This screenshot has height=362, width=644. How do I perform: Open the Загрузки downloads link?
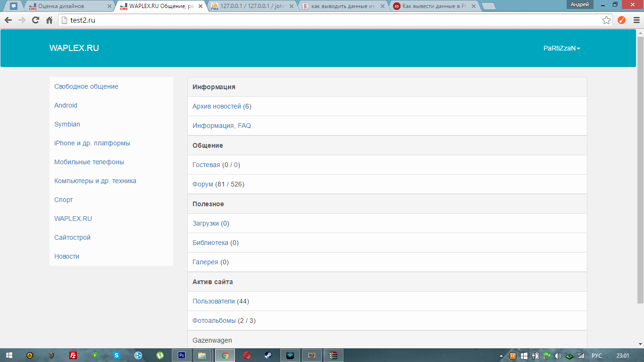(x=206, y=223)
